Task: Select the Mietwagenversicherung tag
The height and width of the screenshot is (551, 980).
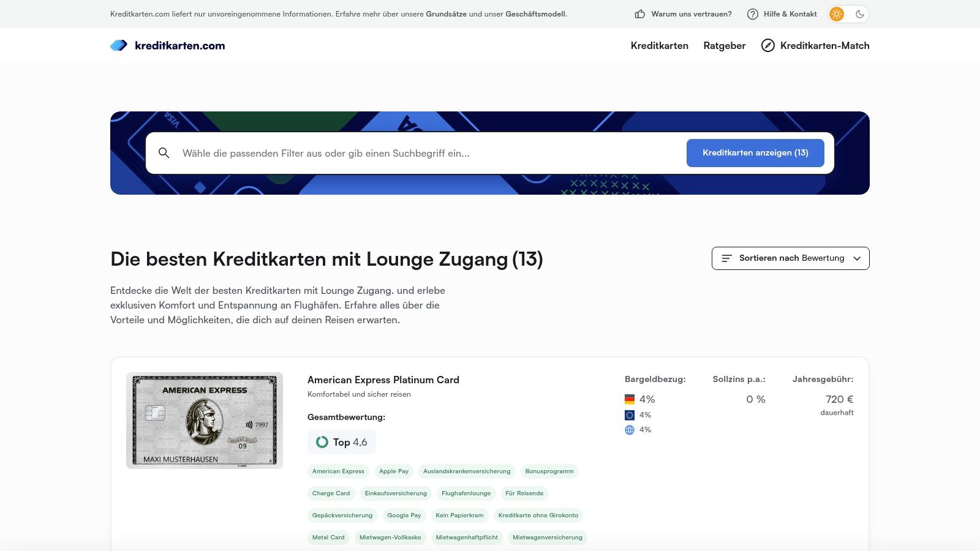Action: pos(548,538)
